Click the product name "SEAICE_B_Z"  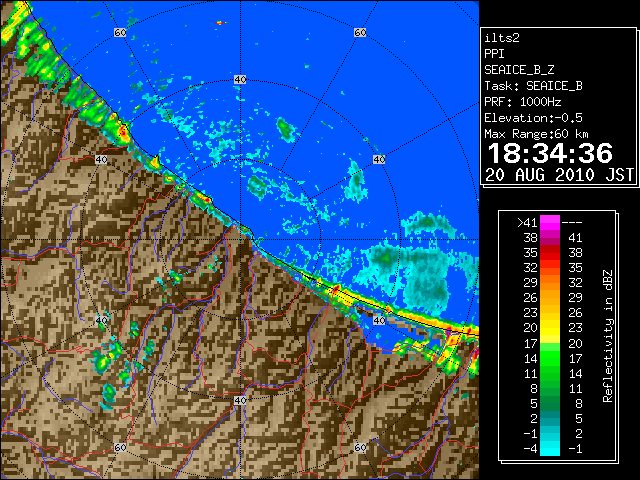click(519, 70)
